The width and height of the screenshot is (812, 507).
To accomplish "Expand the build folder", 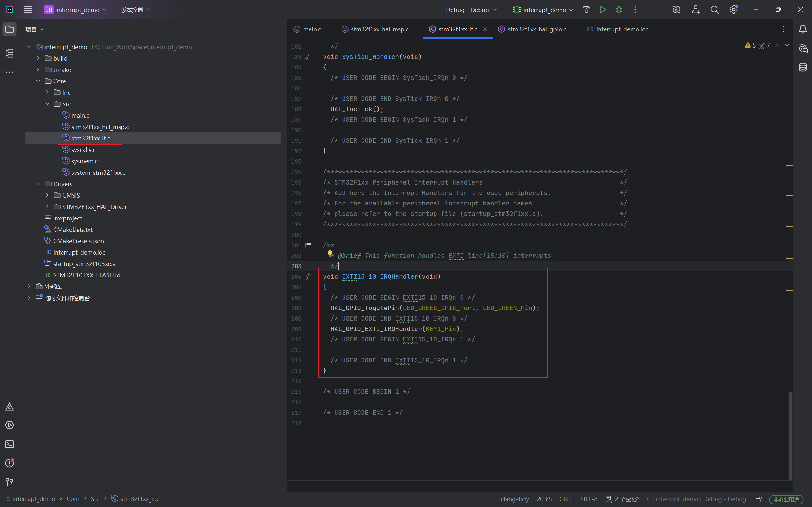I will click(x=38, y=58).
